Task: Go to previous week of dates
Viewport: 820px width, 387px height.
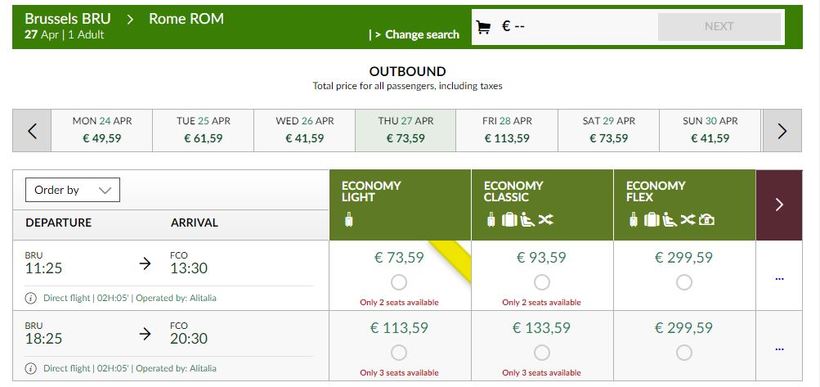Action: tap(32, 131)
